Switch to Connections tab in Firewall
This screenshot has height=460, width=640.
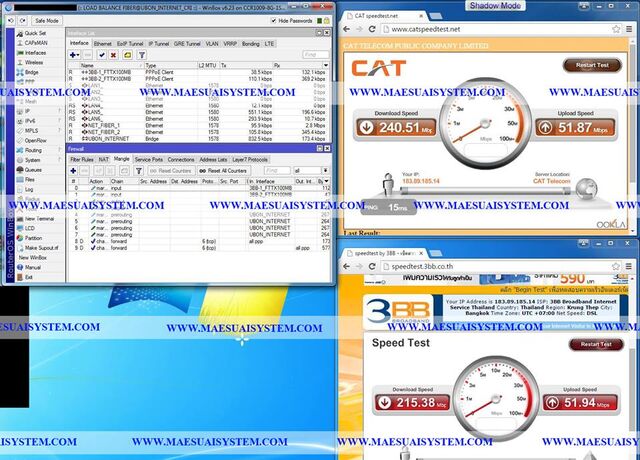pyautogui.click(x=181, y=160)
